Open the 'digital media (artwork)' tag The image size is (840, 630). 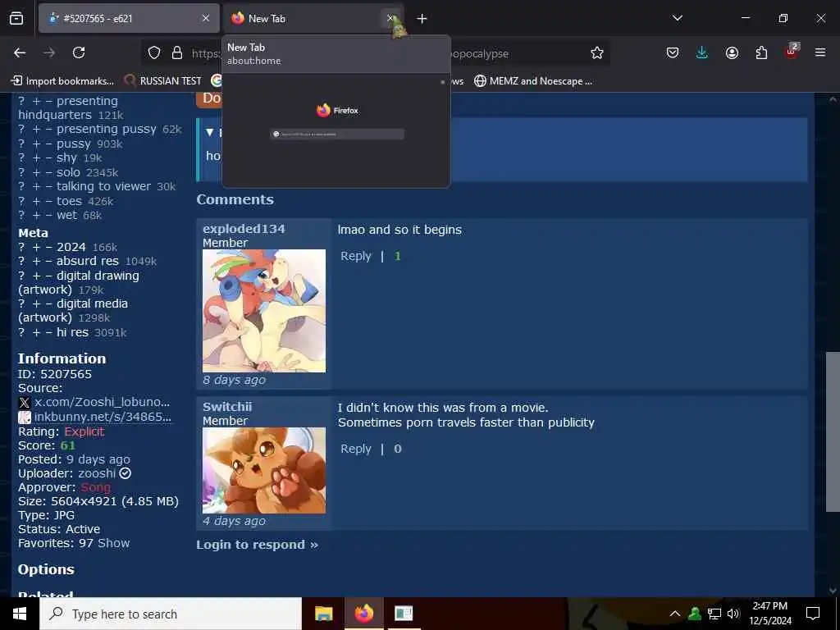(x=73, y=310)
